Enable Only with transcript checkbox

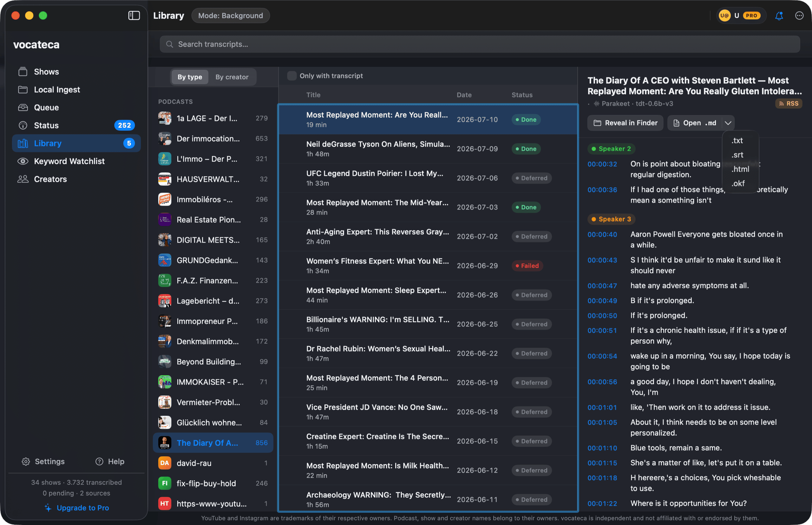click(291, 76)
